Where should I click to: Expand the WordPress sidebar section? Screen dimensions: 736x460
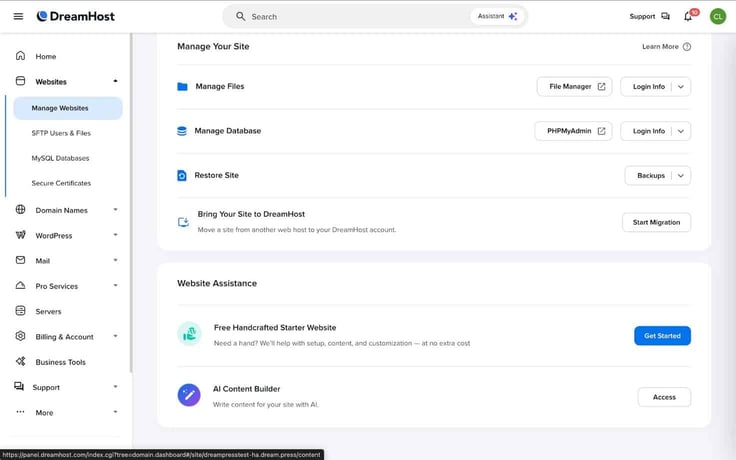point(115,235)
